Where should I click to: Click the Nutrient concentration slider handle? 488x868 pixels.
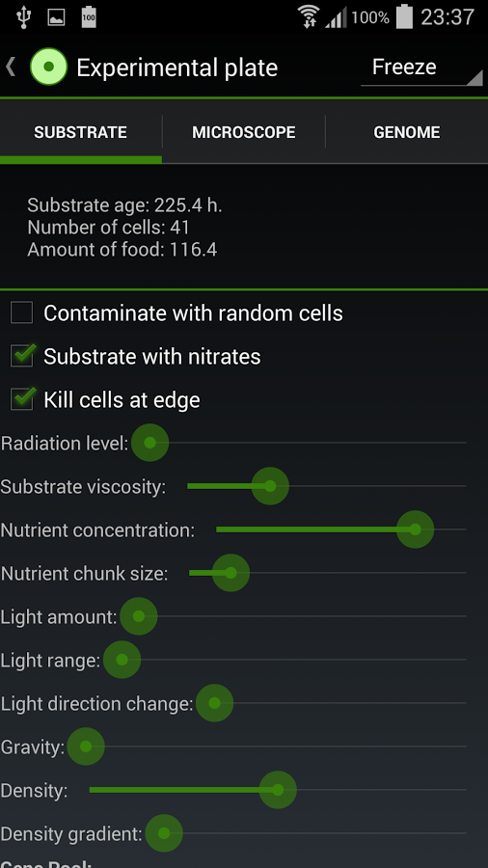(x=415, y=529)
